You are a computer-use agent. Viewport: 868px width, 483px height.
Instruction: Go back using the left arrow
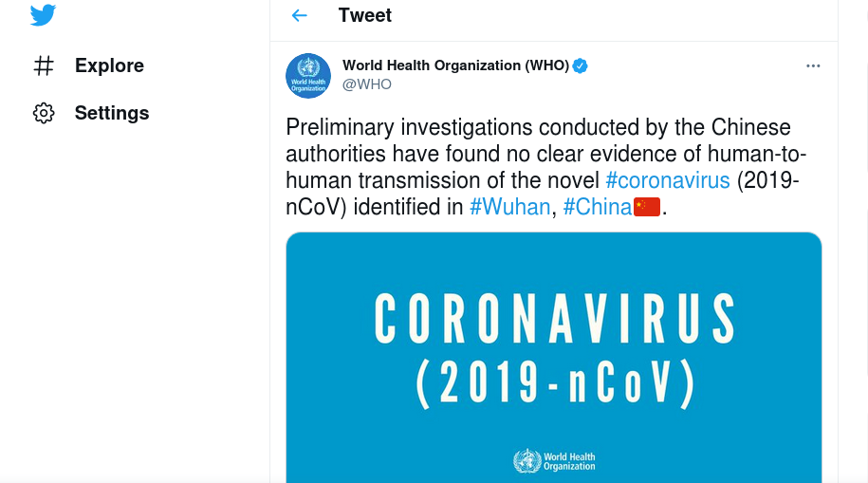tap(300, 15)
